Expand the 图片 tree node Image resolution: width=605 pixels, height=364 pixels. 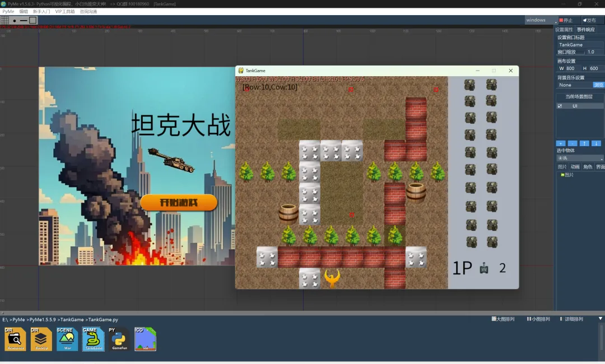pyautogui.click(x=567, y=175)
